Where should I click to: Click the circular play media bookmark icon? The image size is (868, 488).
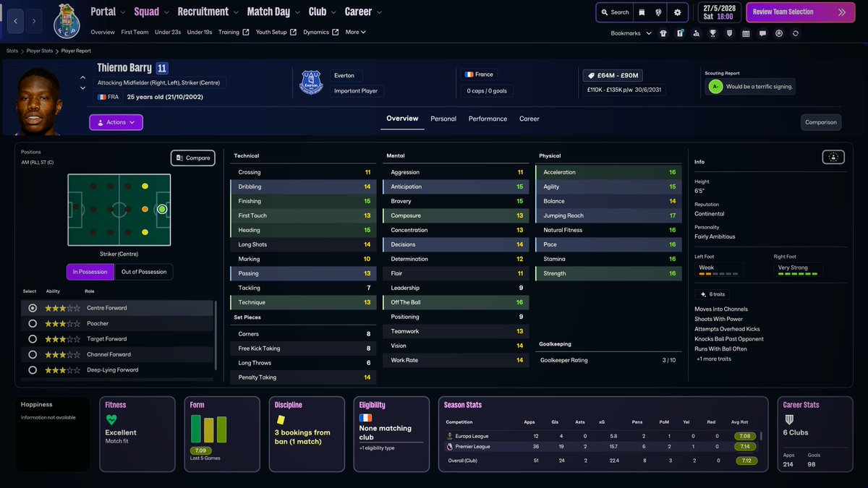point(779,33)
